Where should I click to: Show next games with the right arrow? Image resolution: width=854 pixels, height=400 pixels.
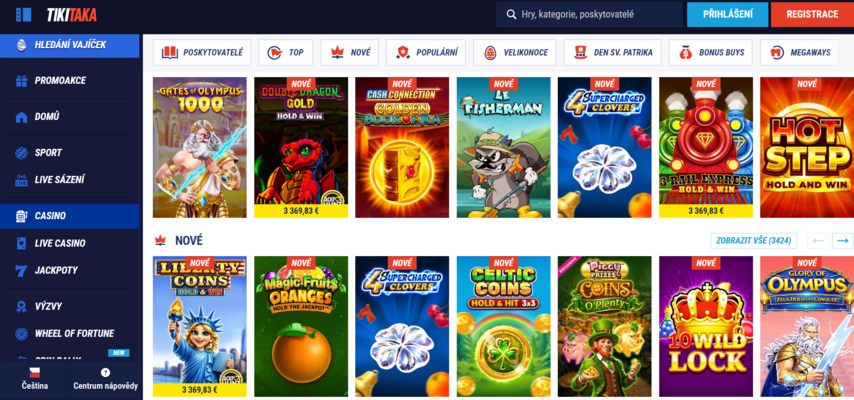click(843, 240)
